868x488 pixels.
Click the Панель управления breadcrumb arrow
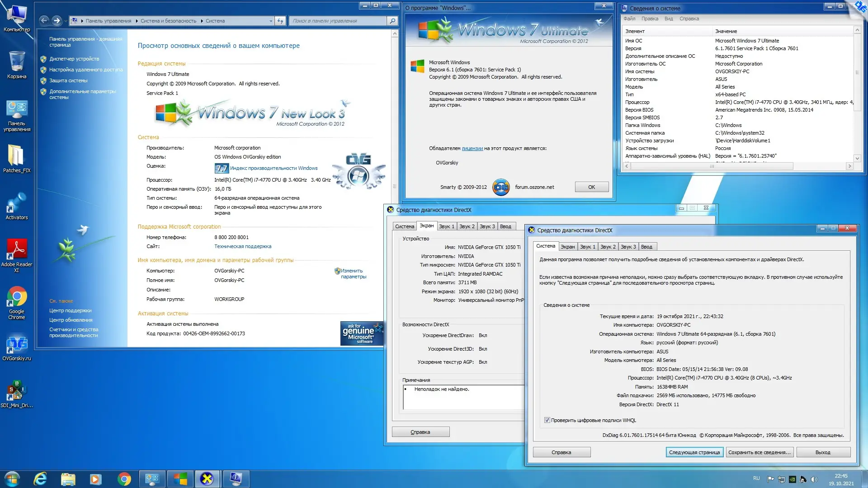pos(137,21)
